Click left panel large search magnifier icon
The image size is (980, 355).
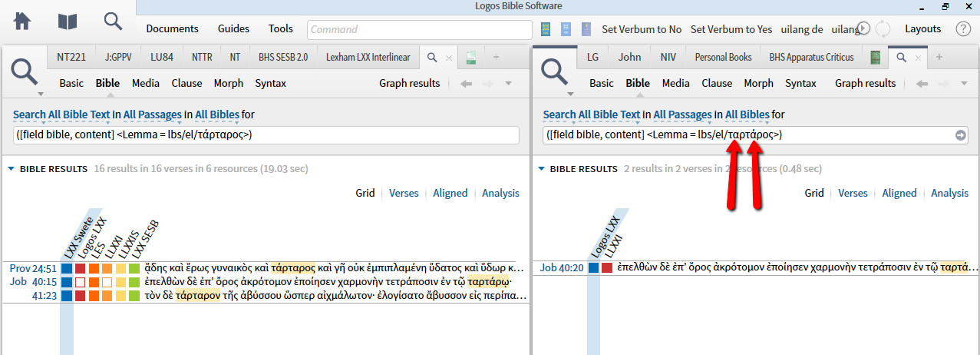25,71
